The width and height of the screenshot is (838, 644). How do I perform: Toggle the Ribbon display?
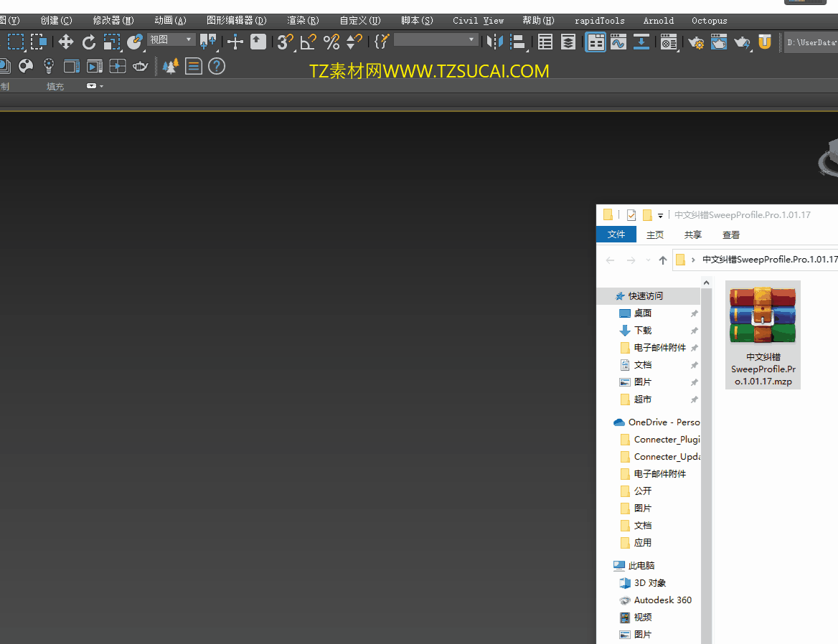point(595,42)
